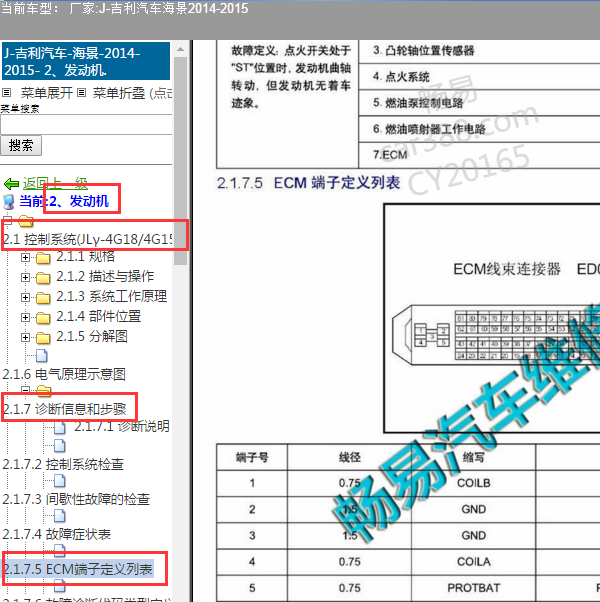This screenshot has width=600, height=602.
Task: Click the 菜单折叠 list icon
Action: (x=81, y=93)
